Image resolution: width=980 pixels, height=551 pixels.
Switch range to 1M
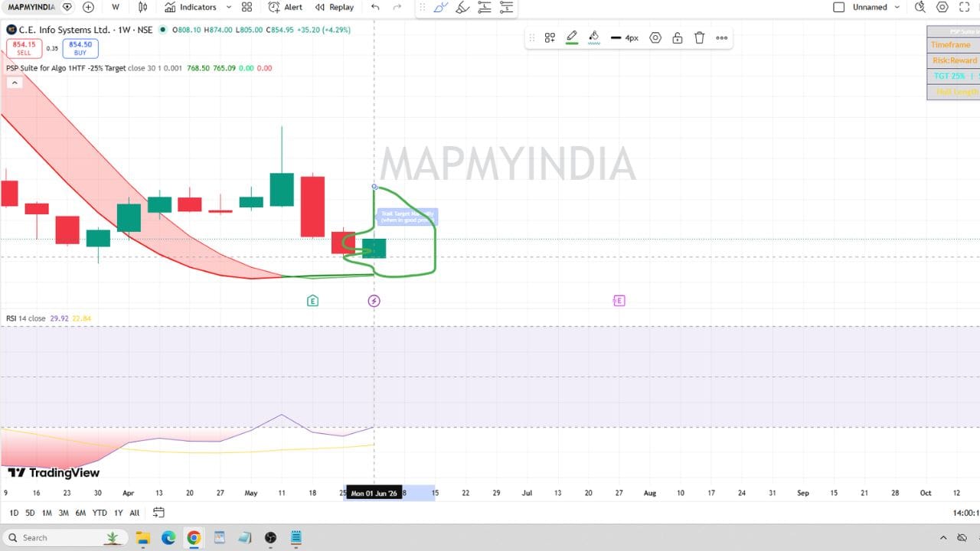click(47, 513)
